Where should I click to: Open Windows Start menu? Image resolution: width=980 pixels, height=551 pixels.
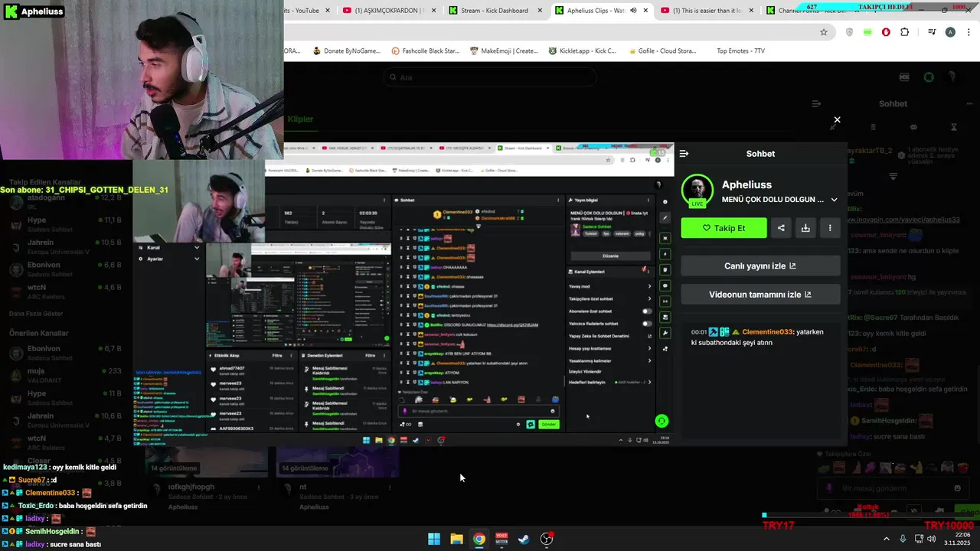tap(434, 539)
